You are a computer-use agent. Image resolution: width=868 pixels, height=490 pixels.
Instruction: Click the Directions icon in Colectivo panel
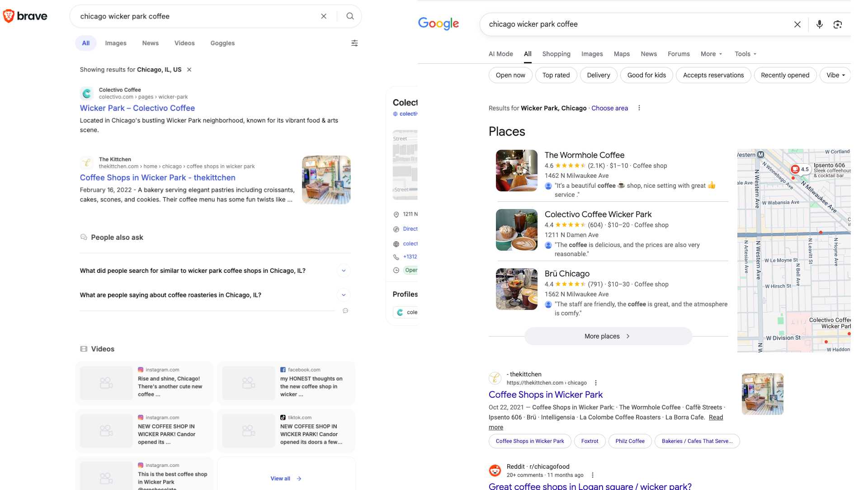click(396, 229)
